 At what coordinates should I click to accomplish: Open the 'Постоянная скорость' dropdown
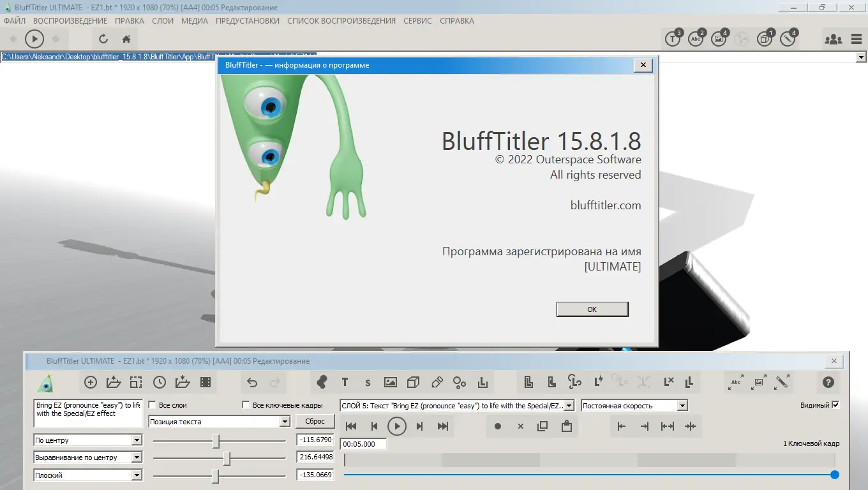tap(682, 406)
